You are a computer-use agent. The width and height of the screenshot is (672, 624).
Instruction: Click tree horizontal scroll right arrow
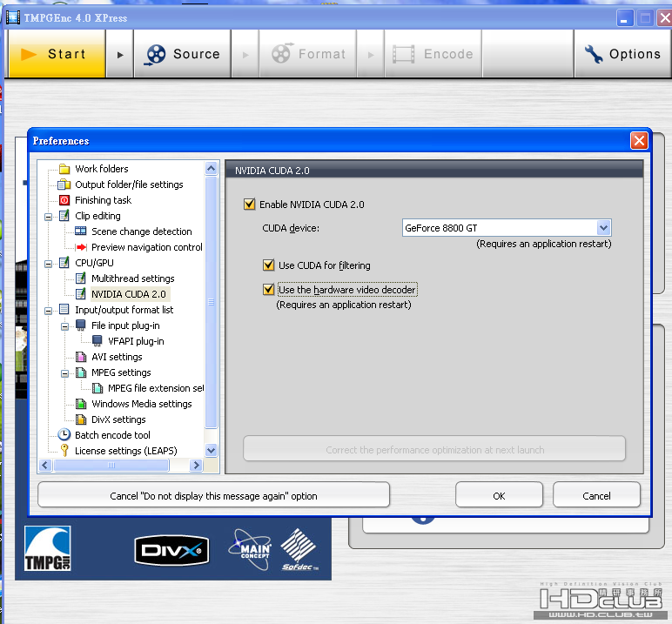[196, 465]
